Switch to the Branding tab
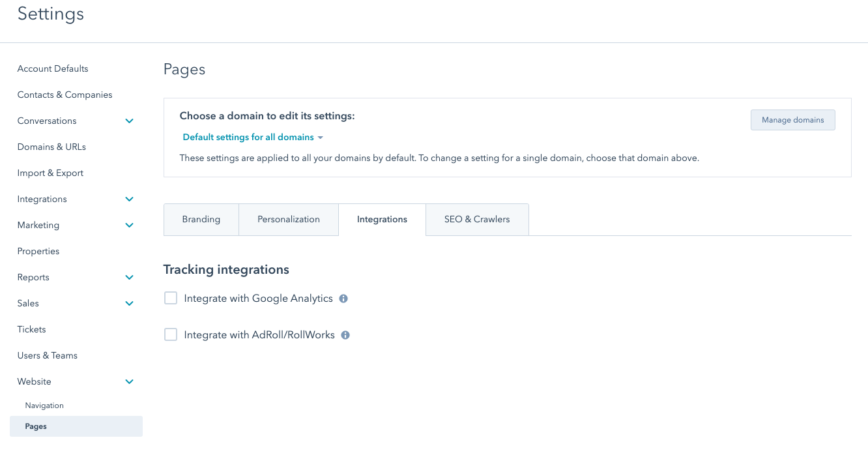The width and height of the screenshot is (868, 455). point(201,219)
